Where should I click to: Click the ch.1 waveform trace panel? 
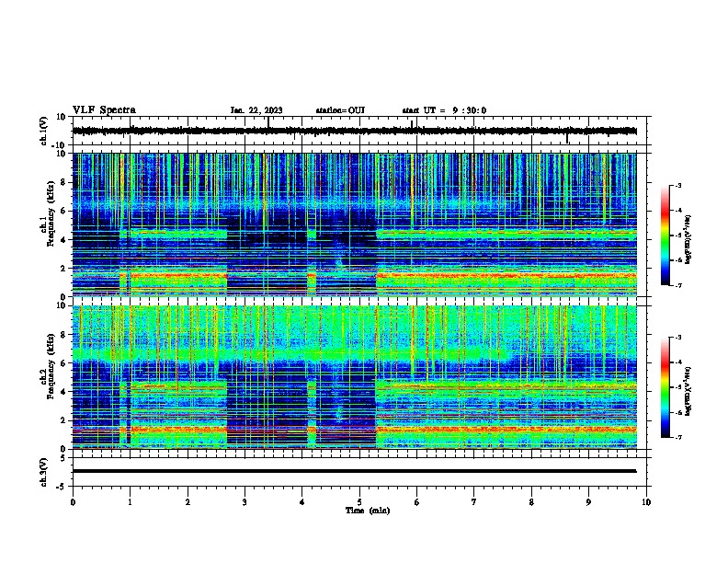pyautogui.click(x=361, y=131)
